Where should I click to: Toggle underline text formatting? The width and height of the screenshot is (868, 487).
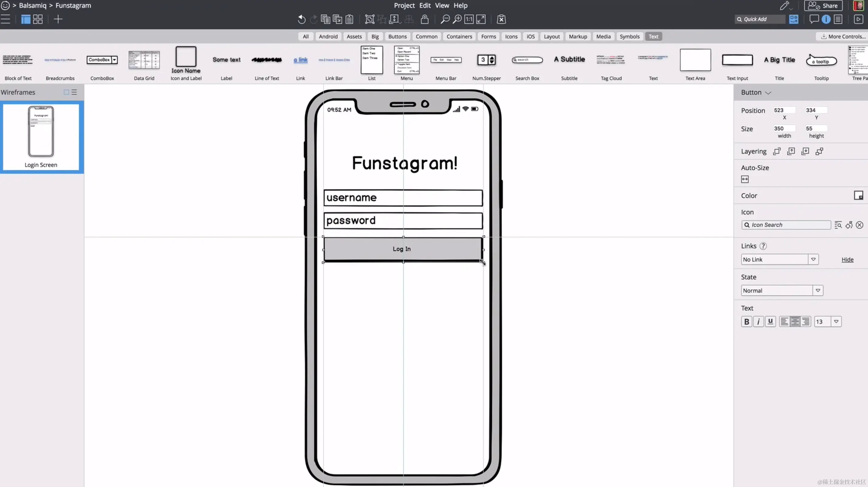tap(770, 322)
